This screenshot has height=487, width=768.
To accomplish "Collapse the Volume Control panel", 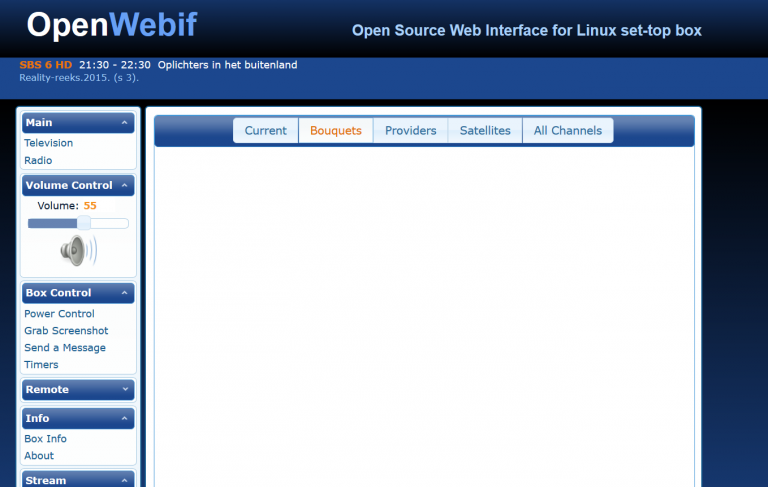I will pyautogui.click(x=125, y=186).
